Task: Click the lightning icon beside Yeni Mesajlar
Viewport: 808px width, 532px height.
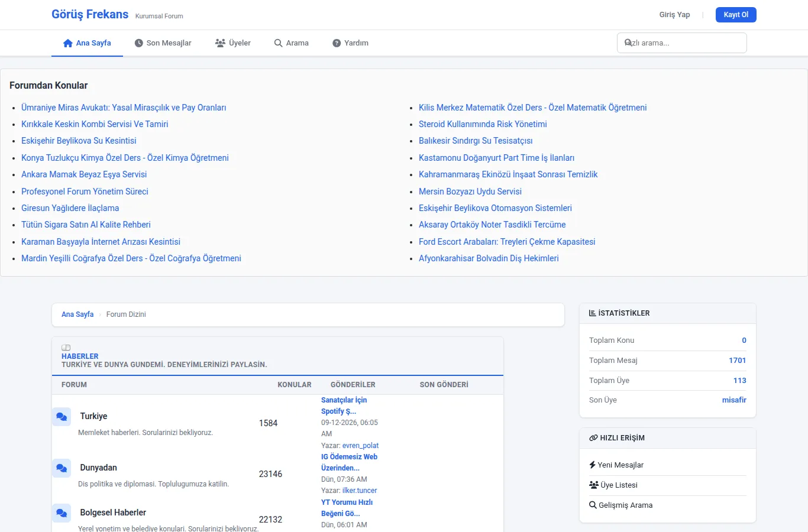Action: [x=592, y=465]
